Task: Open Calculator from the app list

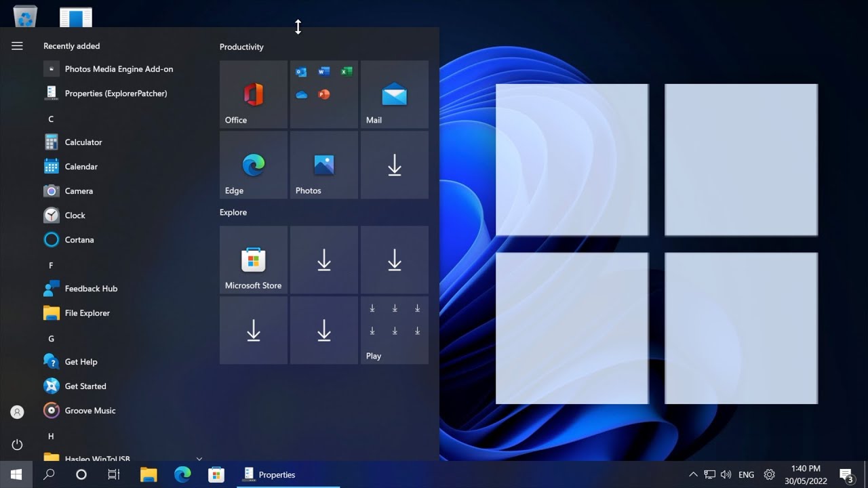Action: tap(123, 142)
